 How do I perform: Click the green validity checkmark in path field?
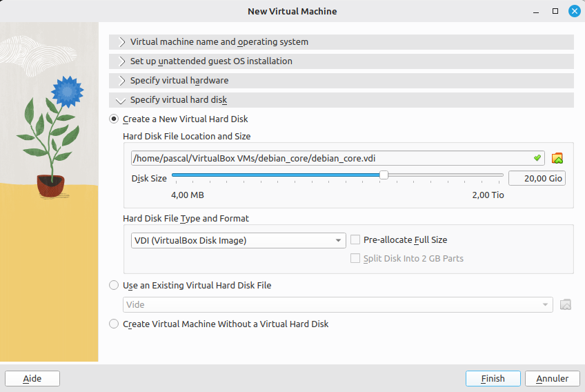pos(537,158)
